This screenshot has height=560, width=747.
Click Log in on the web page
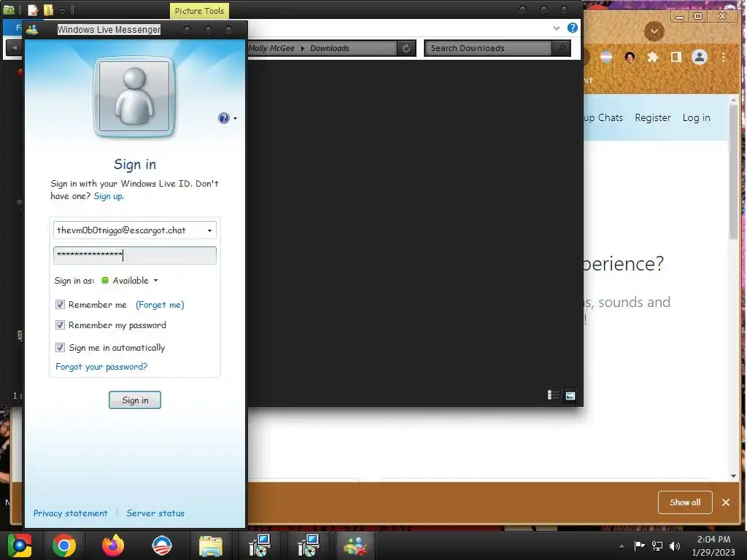point(696,117)
